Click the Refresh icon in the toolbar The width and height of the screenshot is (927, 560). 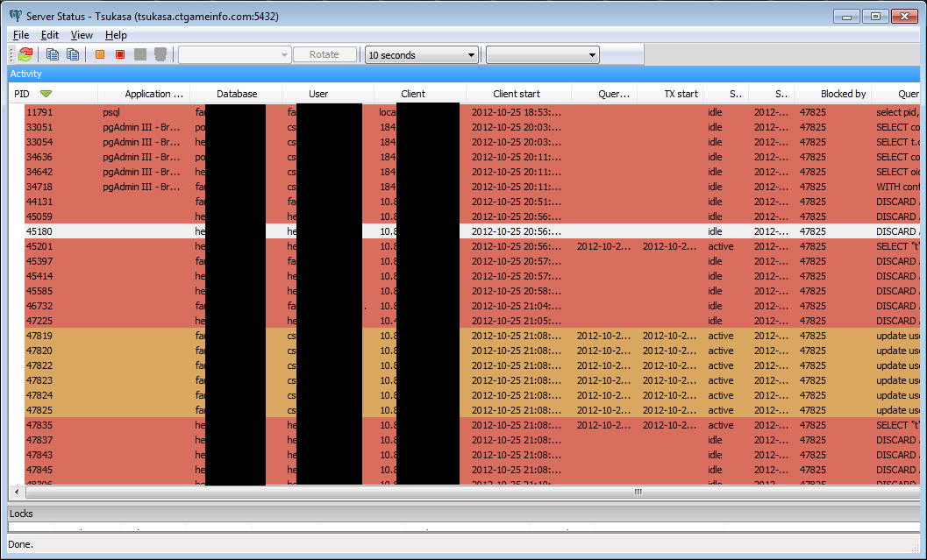[25, 54]
